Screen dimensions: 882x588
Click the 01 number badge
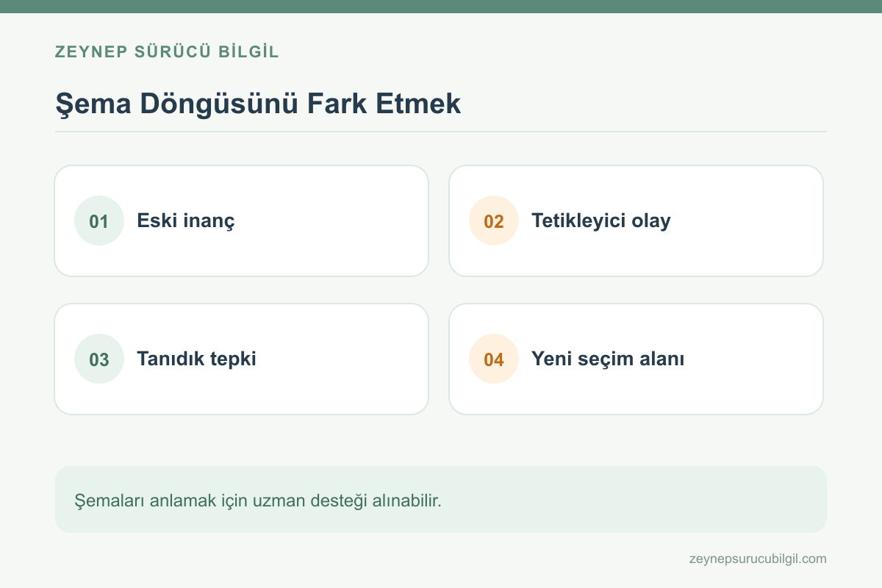(x=99, y=220)
